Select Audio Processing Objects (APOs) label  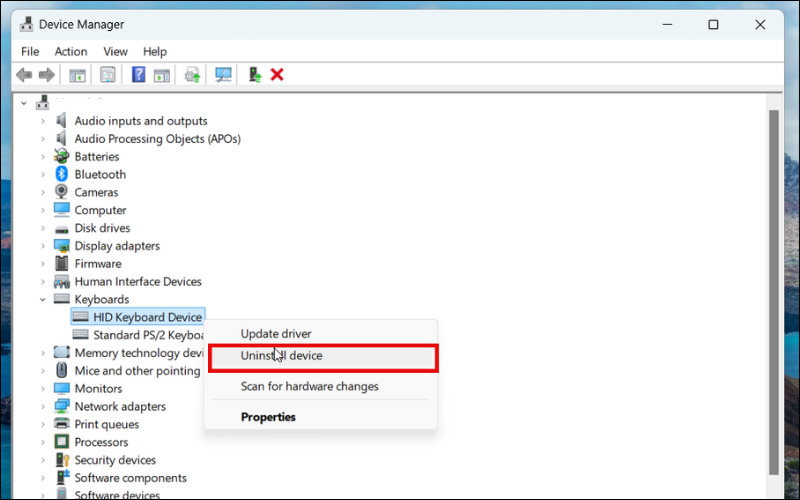click(158, 139)
